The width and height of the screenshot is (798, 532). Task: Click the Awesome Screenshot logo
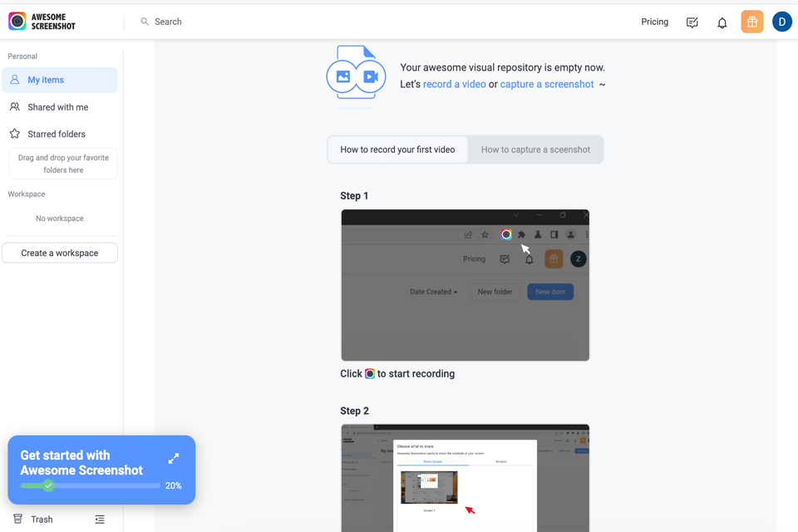(42, 22)
